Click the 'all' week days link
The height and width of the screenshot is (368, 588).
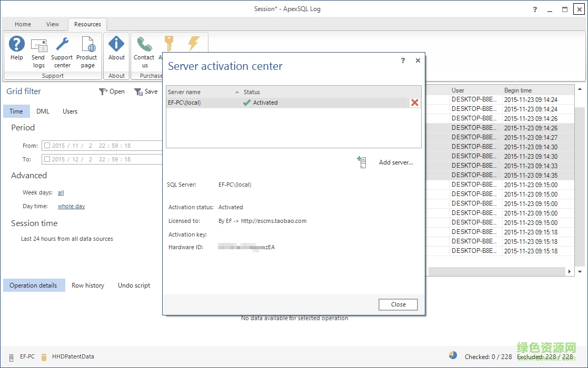[61, 193]
